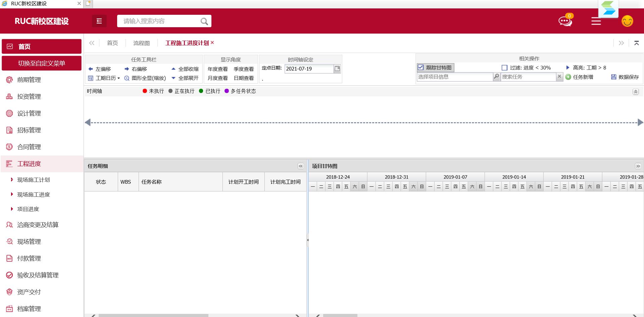Uncheck the 跟踪甘特图 checkbox
This screenshot has height=317, width=644.
[421, 67]
